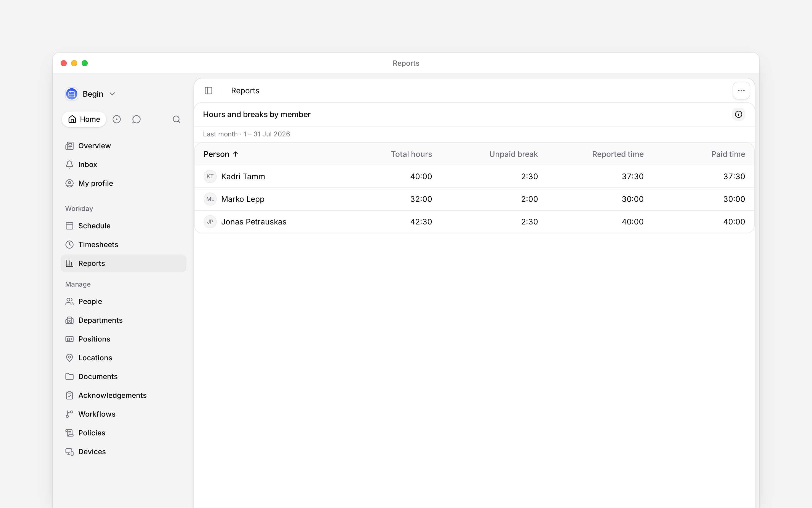The height and width of the screenshot is (508, 812).
Task: Click the Locations pin icon
Action: point(70,358)
